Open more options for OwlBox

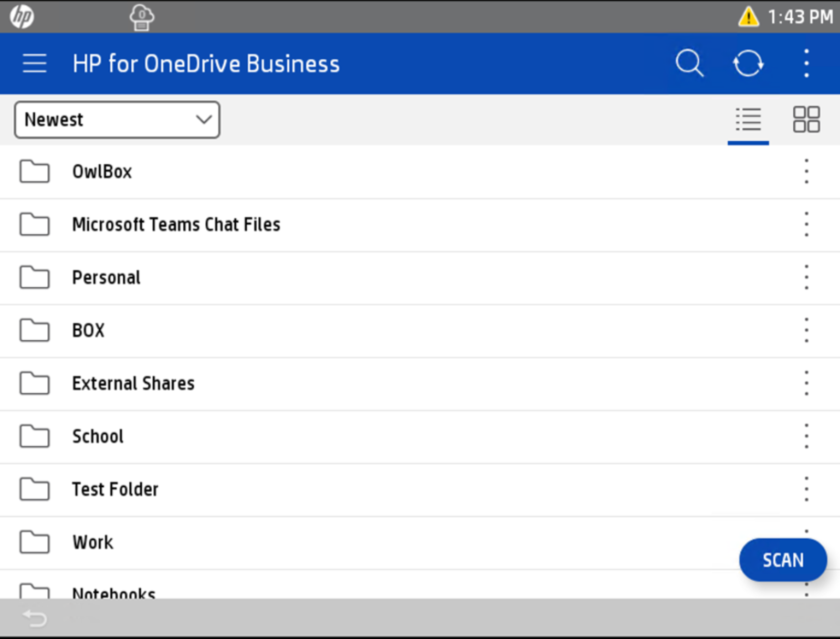pyautogui.click(x=806, y=172)
